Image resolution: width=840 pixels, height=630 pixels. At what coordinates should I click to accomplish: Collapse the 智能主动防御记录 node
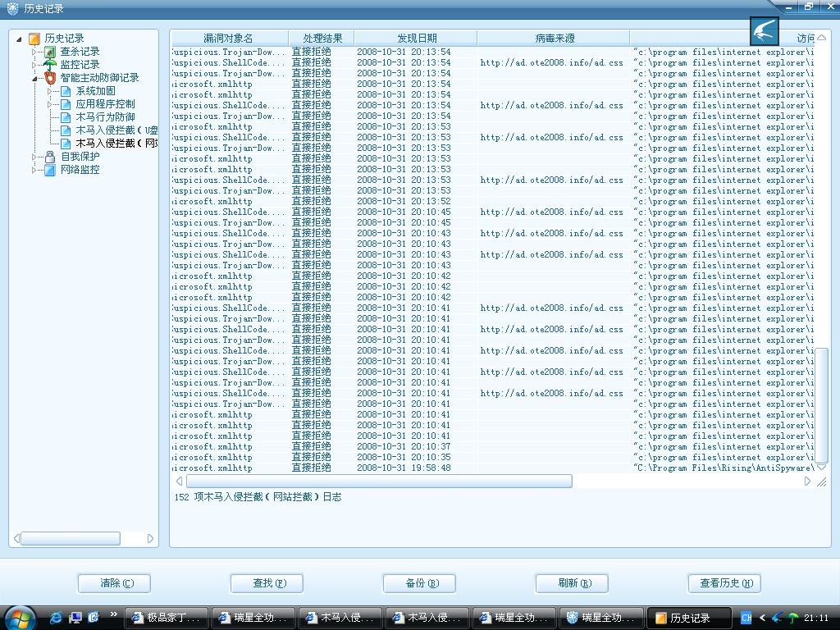34,78
